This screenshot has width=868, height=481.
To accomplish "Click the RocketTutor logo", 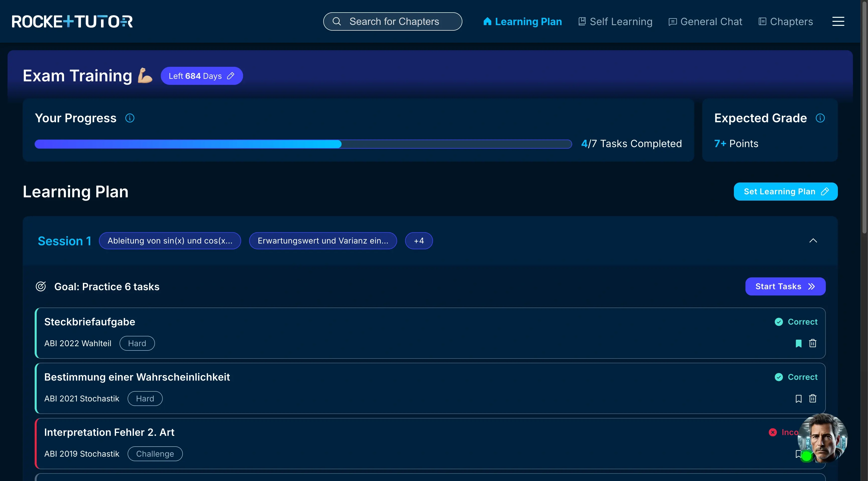I will point(72,22).
